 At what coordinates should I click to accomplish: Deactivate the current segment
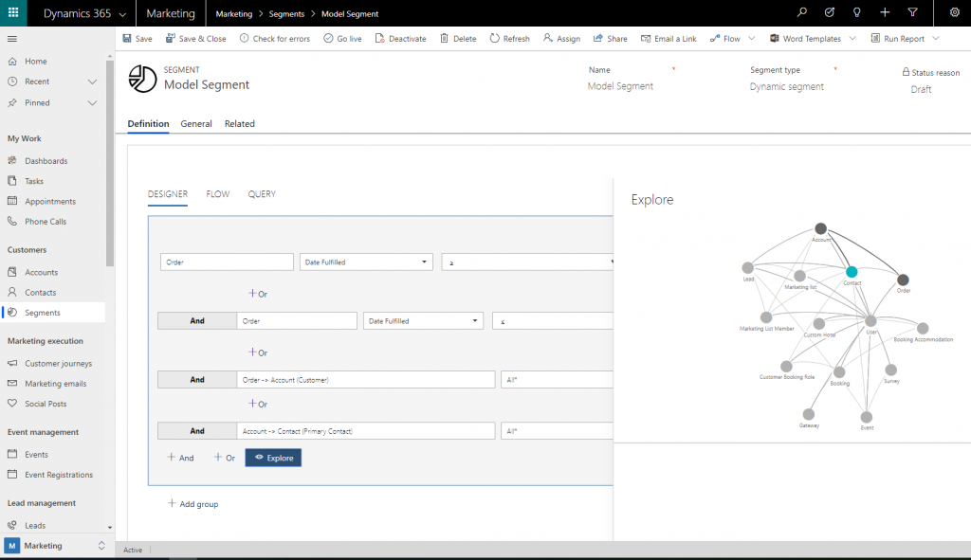point(401,38)
